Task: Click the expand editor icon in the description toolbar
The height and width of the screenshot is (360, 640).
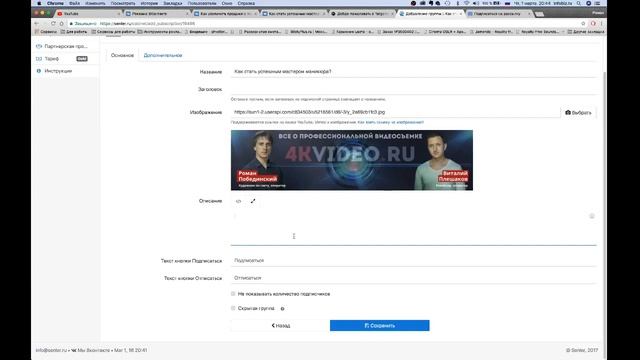Action: (253, 201)
